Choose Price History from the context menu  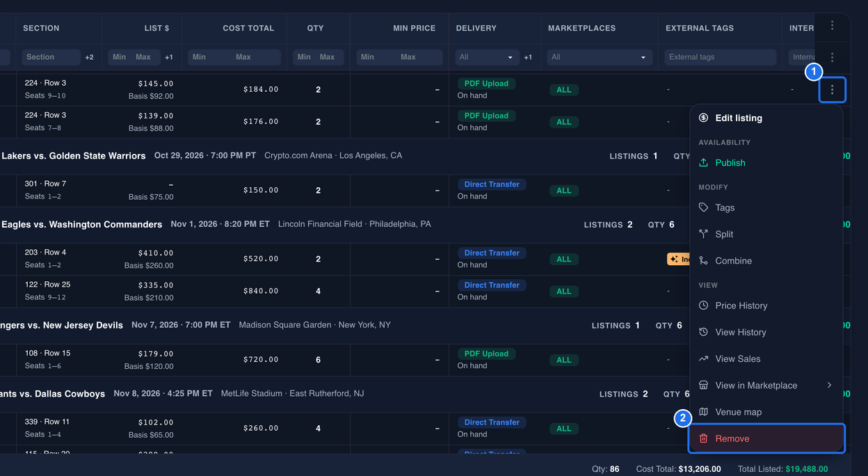point(766,306)
